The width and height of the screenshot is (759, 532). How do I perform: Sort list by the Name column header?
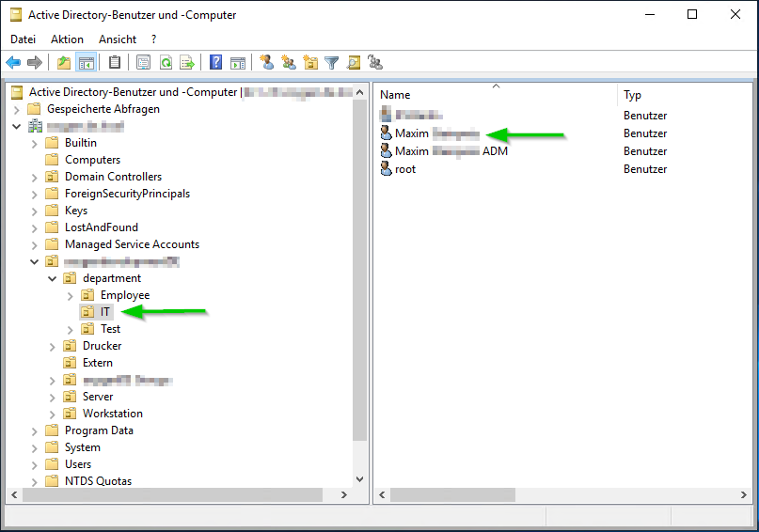[x=496, y=95]
